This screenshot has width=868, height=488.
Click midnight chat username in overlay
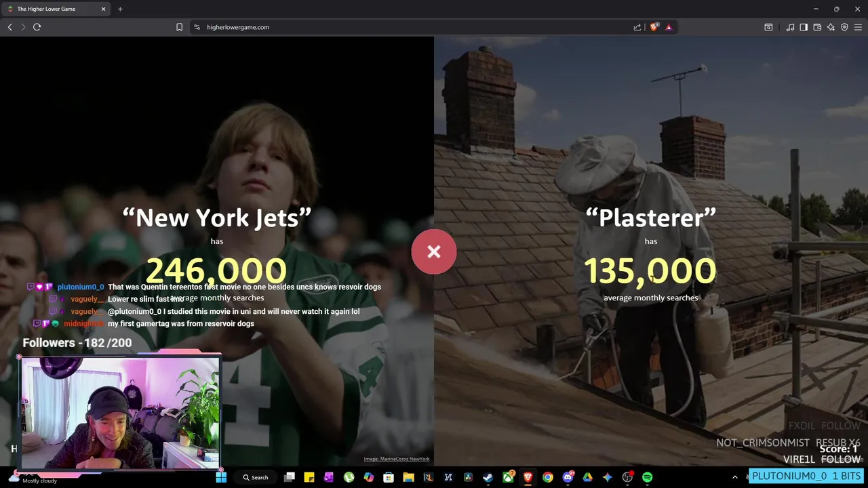(x=84, y=323)
